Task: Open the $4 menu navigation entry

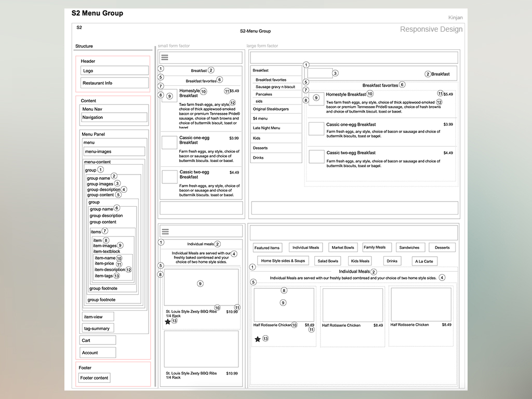Action: click(260, 119)
